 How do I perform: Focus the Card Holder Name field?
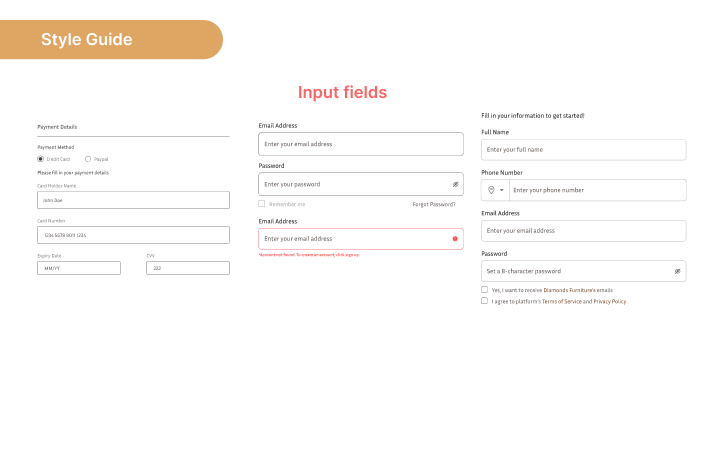tap(133, 200)
